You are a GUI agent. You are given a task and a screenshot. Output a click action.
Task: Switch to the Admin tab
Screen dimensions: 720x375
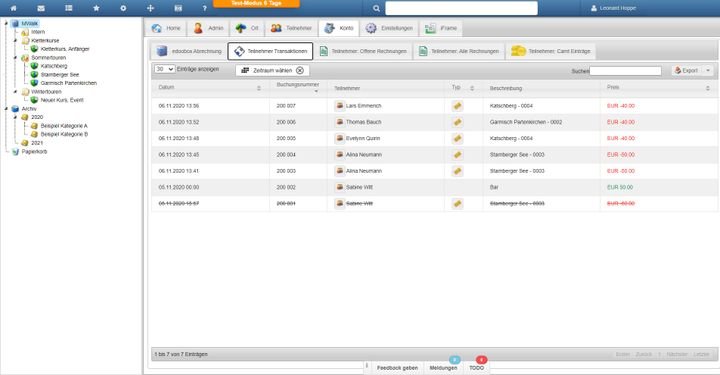pyautogui.click(x=208, y=28)
